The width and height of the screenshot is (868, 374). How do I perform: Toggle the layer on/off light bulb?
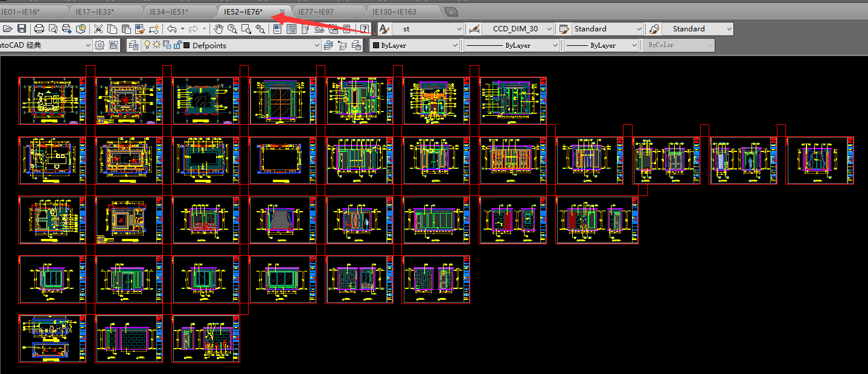coord(147,45)
